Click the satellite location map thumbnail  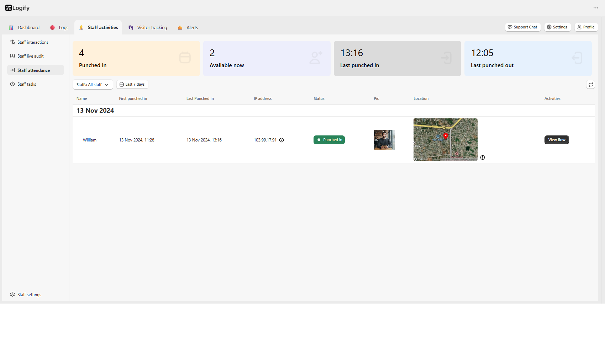(x=446, y=140)
